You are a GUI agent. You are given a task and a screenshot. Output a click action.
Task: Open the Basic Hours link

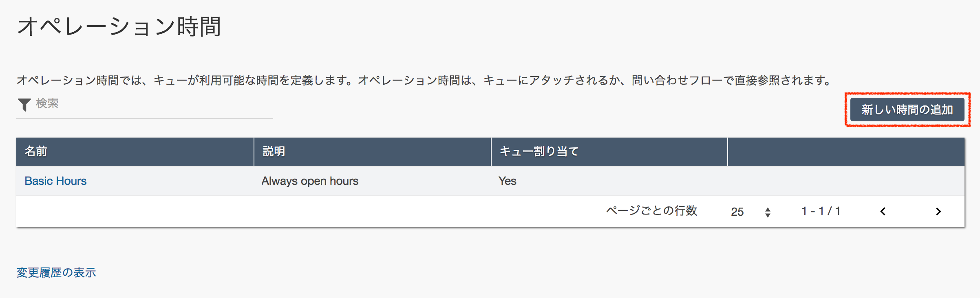click(55, 181)
